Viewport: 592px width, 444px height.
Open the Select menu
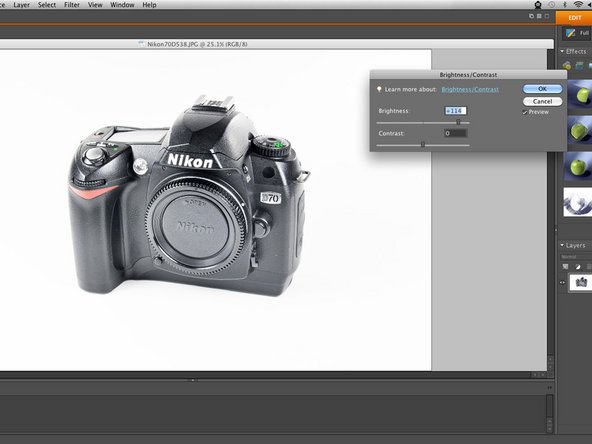pos(47,5)
